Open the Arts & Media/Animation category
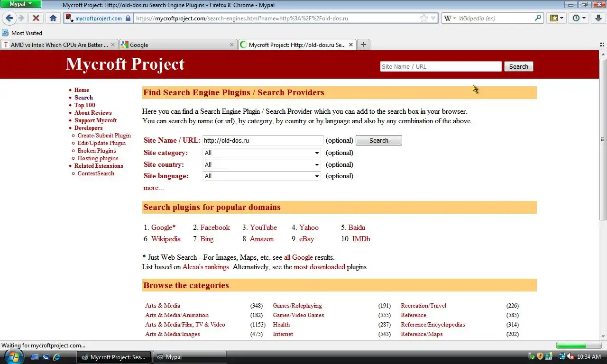Screen dimensions: 607x364 tap(177, 315)
